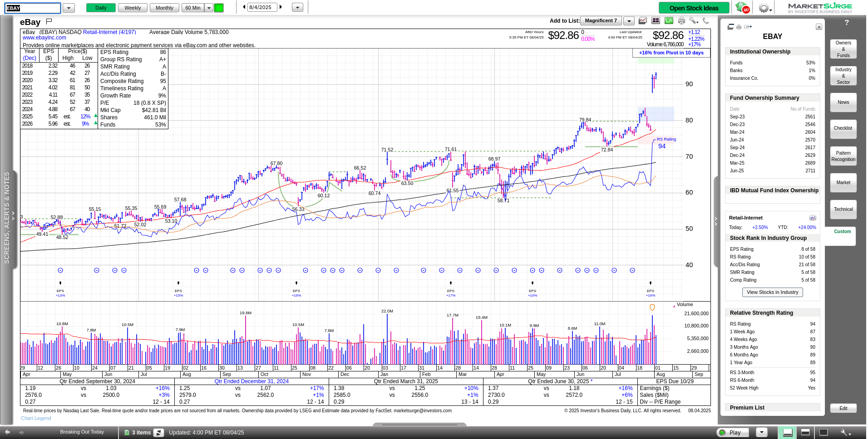The image size is (868, 439).
Task: Open the Industry & Sector tab
Action: pos(843,76)
